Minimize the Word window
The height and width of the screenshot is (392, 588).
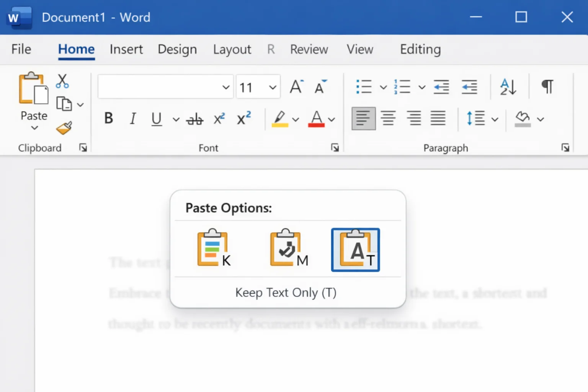[x=476, y=17]
